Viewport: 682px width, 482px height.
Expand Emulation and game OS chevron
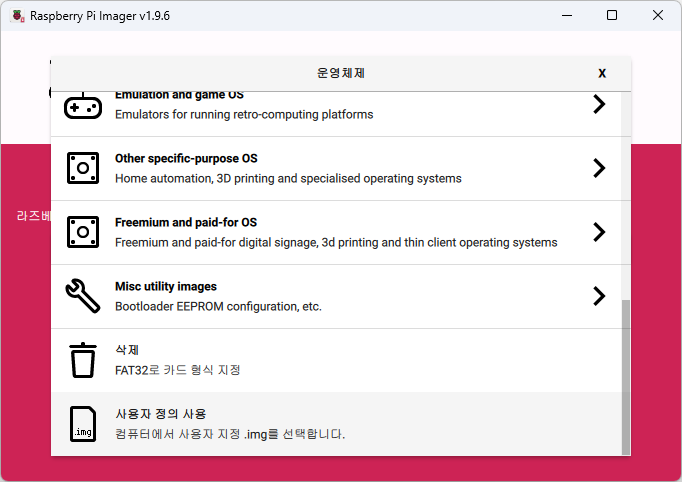[x=599, y=104]
